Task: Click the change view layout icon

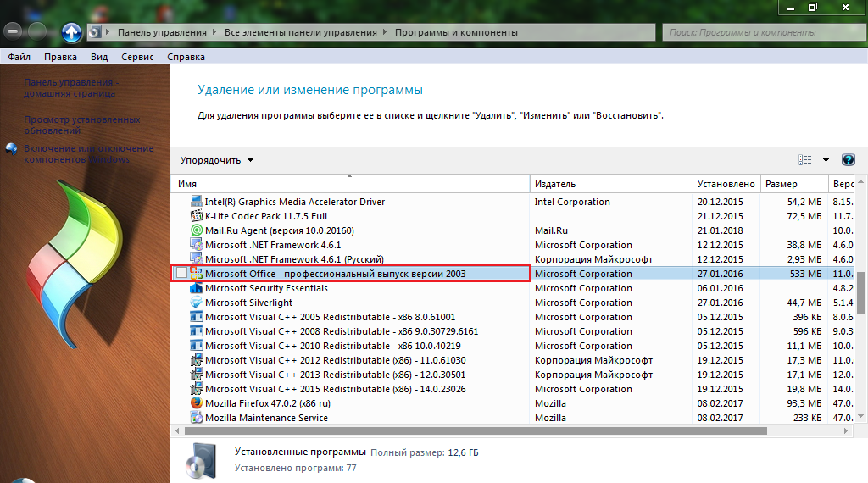Action: click(805, 160)
